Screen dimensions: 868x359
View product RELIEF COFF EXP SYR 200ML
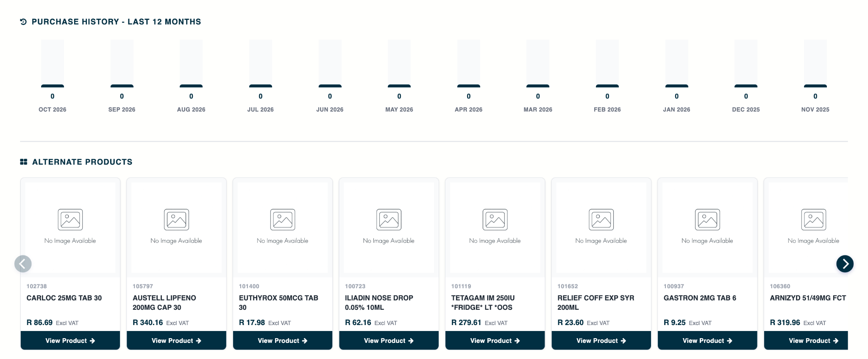[601, 341]
